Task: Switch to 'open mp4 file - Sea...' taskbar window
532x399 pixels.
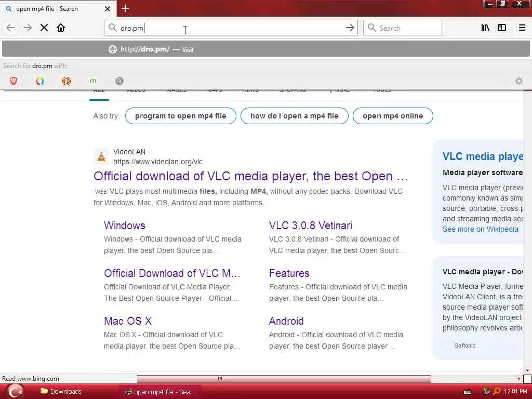Action: [161, 392]
